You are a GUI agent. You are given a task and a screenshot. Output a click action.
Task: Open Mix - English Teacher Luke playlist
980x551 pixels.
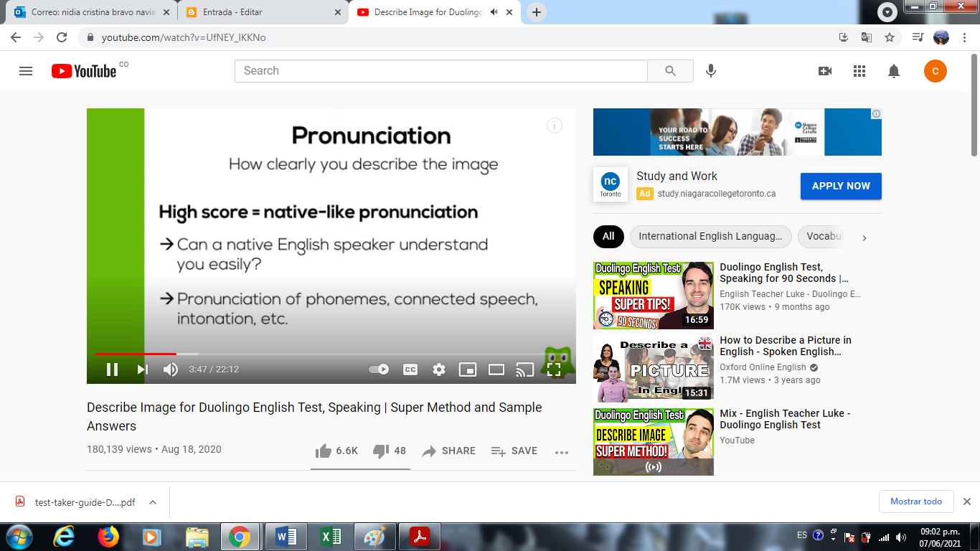pyautogui.click(x=785, y=419)
